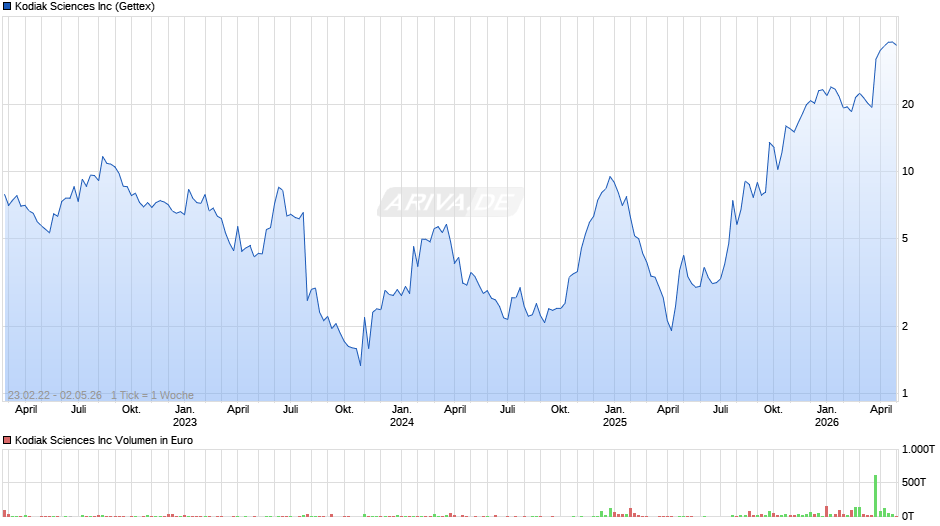Click the 'Kodiak Sciences Inc Volumen in Euro' label
The width and height of the screenshot is (940, 526).
104,440
